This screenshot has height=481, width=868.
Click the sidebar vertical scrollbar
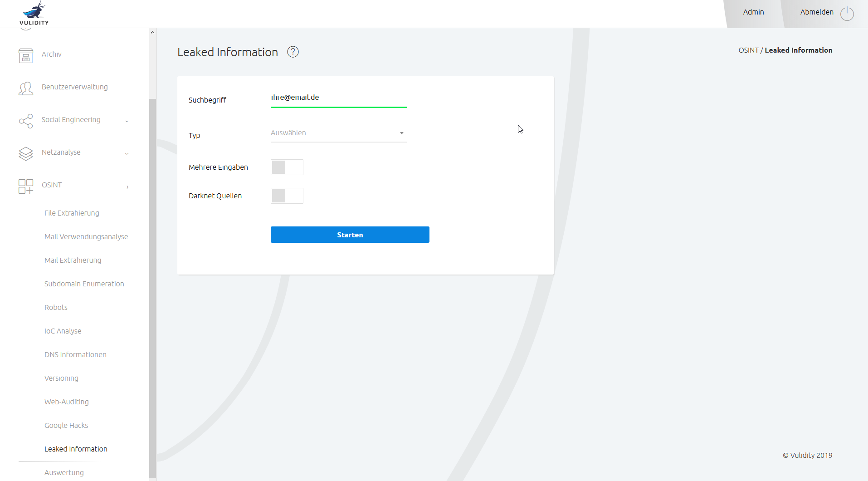point(152,272)
